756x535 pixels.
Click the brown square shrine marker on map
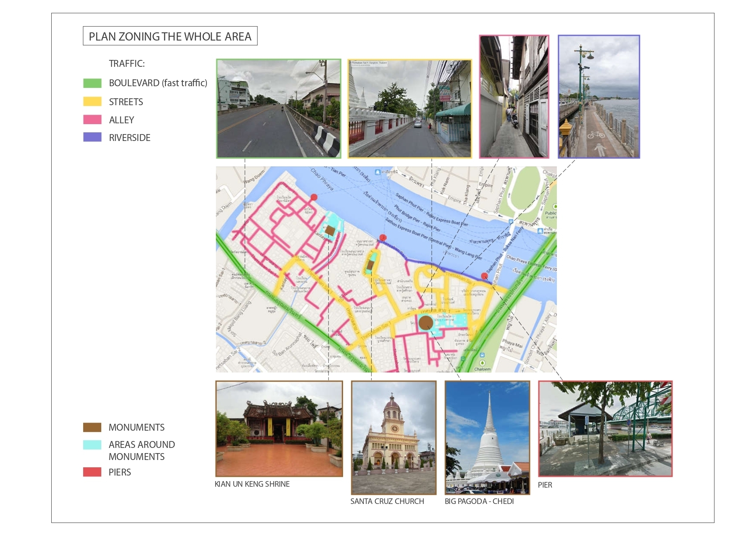[330, 231]
